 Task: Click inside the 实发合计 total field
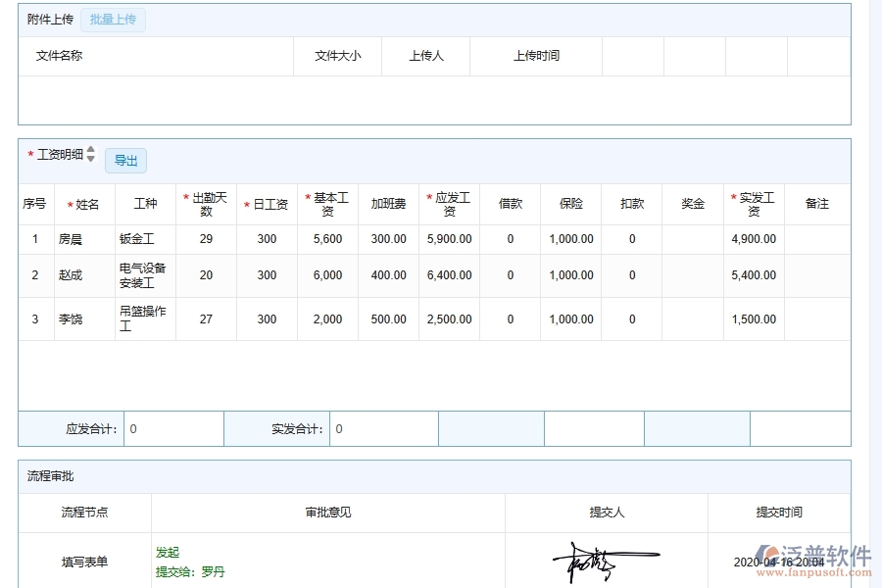click(384, 428)
